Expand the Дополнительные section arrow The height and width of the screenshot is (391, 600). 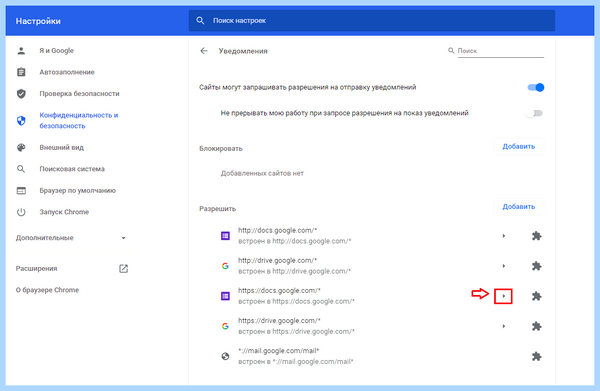[123, 238]
